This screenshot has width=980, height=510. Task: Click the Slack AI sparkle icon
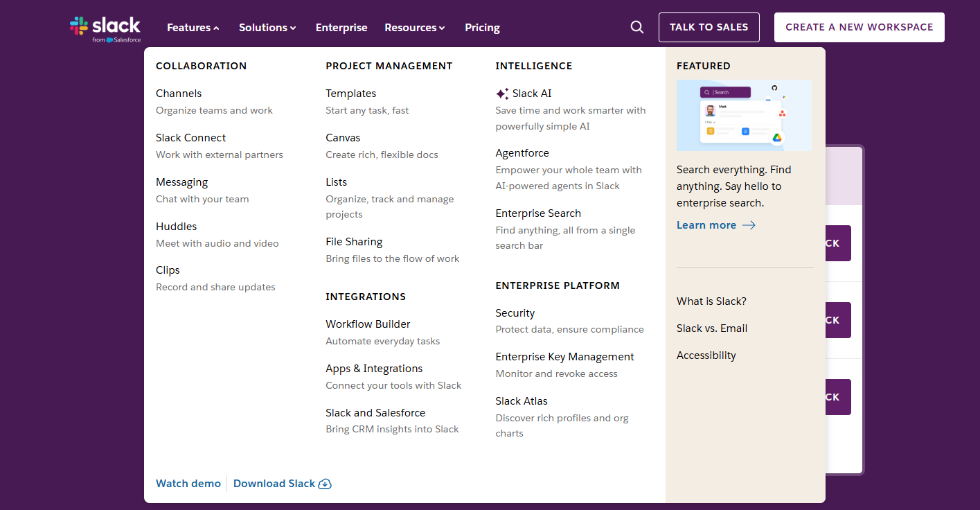point(502,94)
